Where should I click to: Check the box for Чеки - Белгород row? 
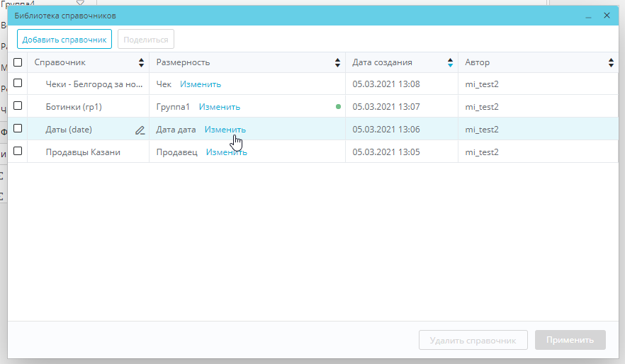point(18,84)
